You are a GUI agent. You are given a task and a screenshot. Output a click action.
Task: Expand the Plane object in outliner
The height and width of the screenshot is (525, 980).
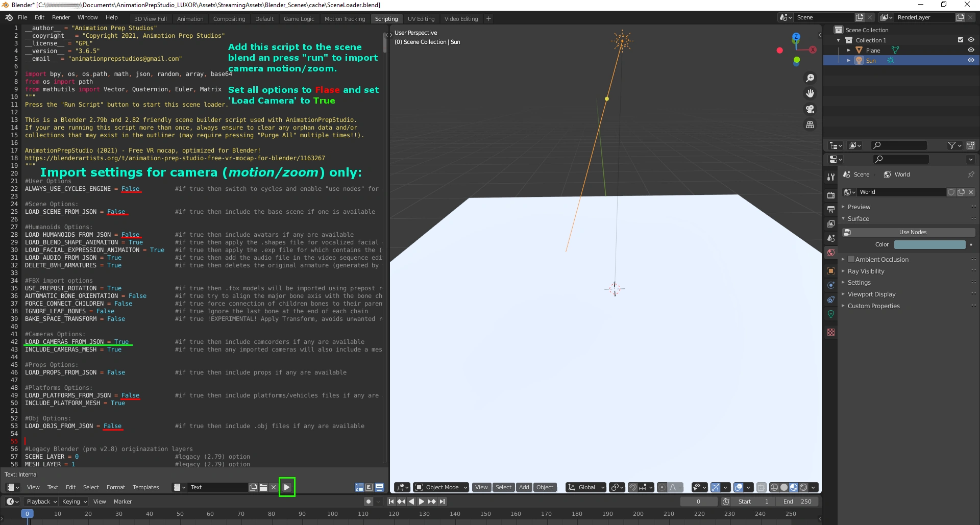point(849,50)
